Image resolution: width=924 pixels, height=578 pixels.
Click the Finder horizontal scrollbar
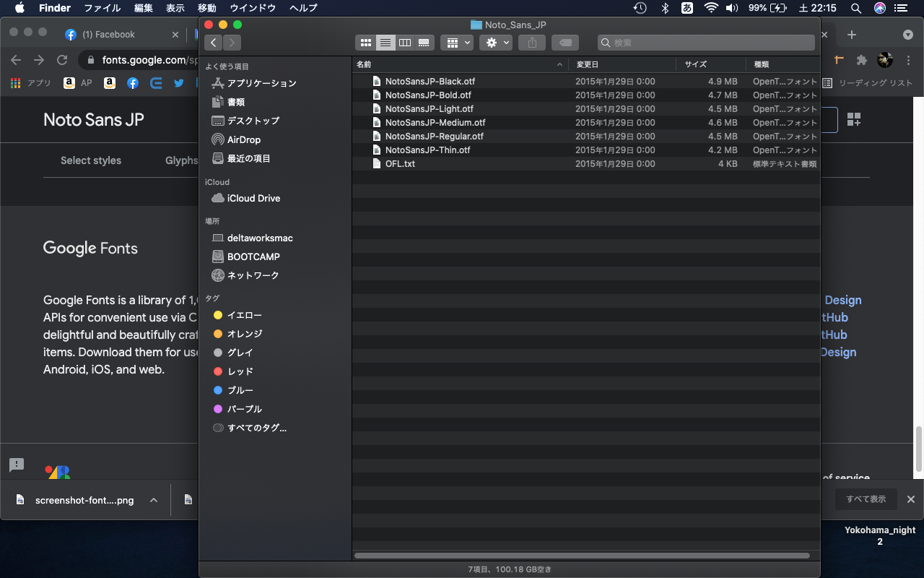(582, 556)
